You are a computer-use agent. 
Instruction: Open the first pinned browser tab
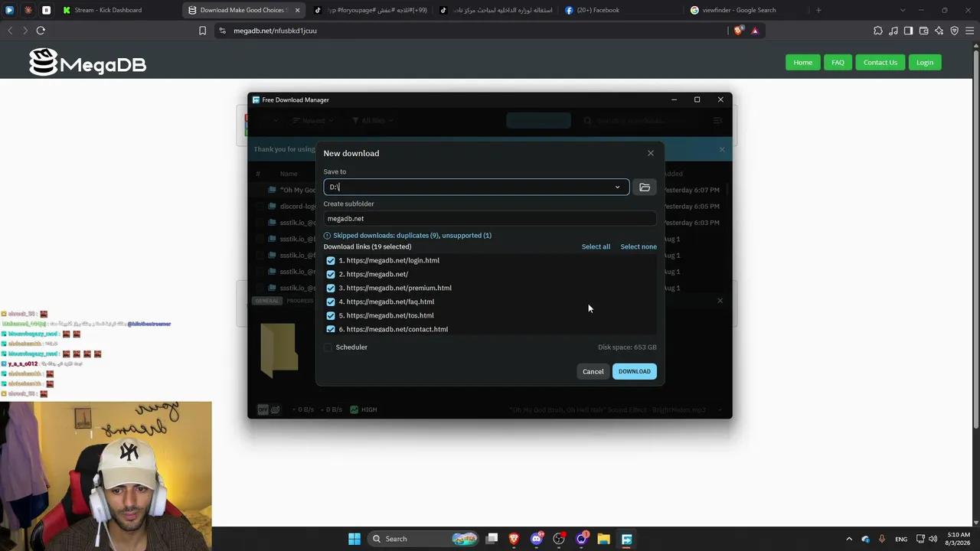tap(10, 10)
